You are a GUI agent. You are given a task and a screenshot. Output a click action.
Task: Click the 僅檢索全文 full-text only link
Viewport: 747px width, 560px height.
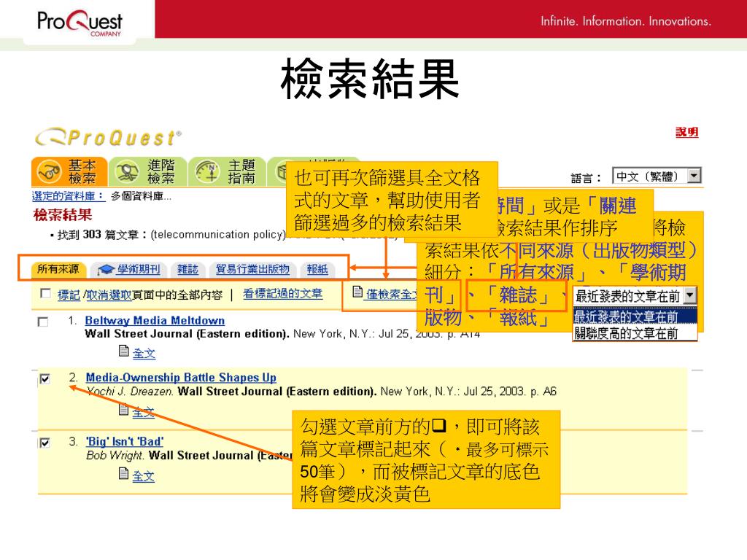tap(391, 295)
